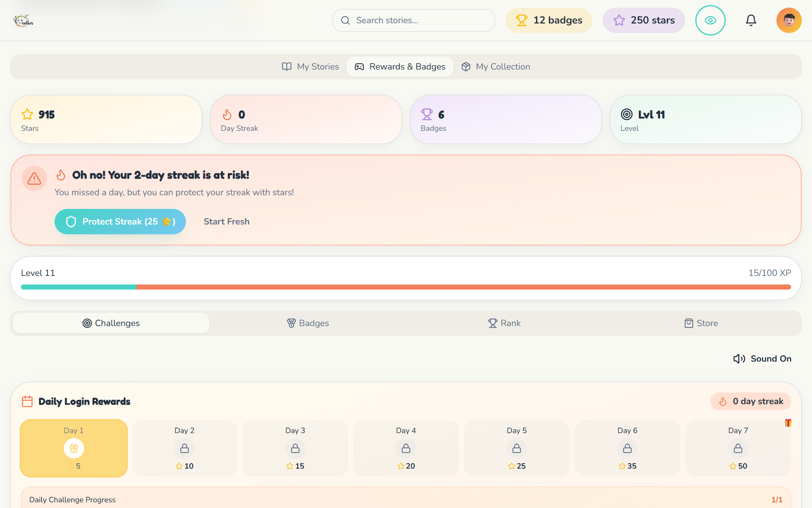Click the Search stories input field
This screenshot has width=812, height=508.
click(414, 21)
